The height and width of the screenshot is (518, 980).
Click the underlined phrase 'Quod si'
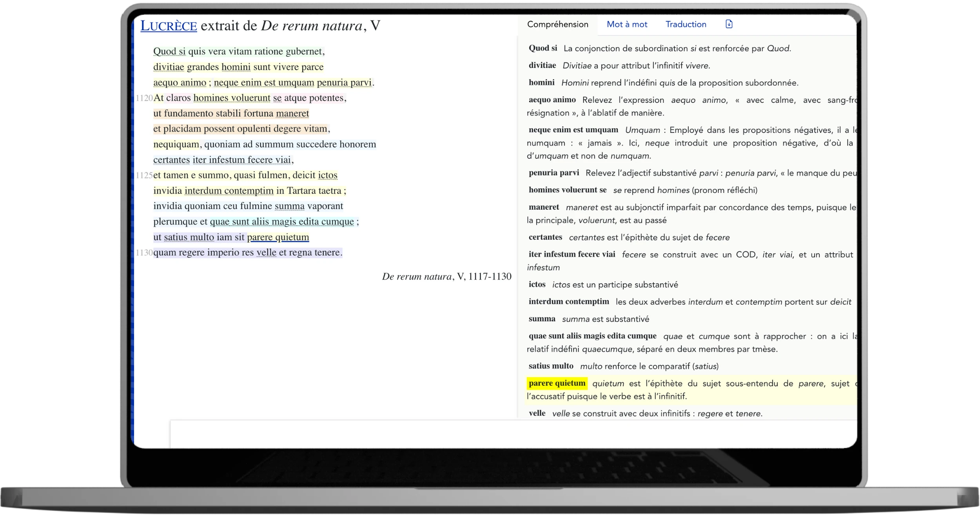[169, 51]
